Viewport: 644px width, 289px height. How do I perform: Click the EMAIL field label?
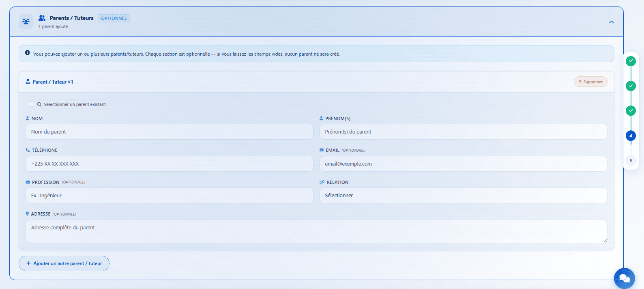pyautogui.click(x=333, y=150)
